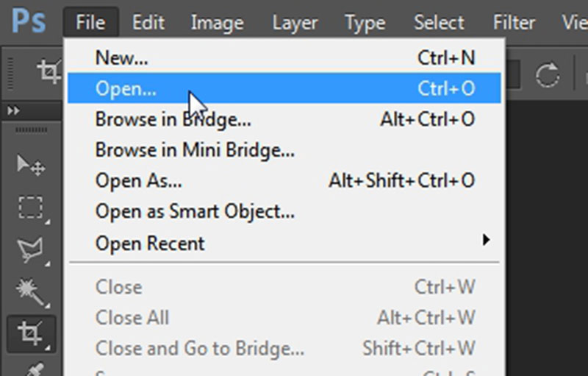588x376 pixels.
Task: Expand the toolbox panel double-arrow
Action: coord(14,110)
